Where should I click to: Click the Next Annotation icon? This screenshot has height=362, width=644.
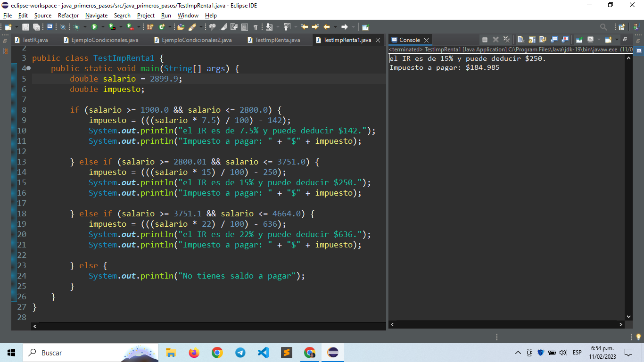pyautogui.click(x=269, y=27)
